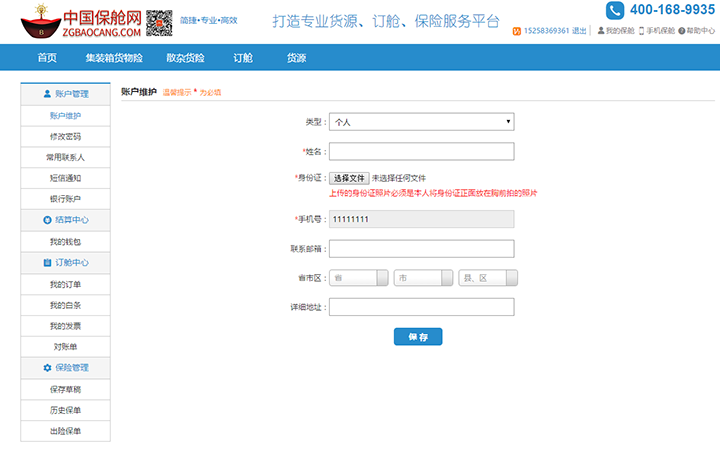Screen dimensions: 720x450
Task: Click the QR code image in header
Action: click(159, 21)
